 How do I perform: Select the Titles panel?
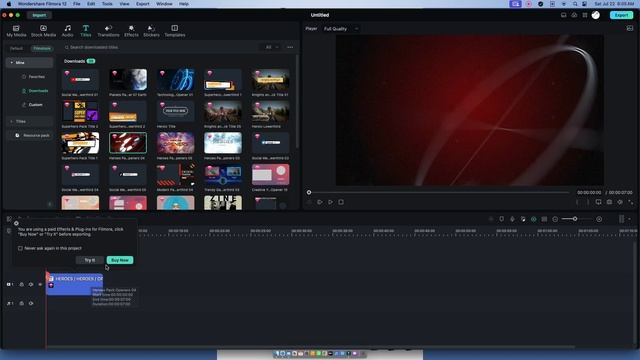(x=86, y=31)
